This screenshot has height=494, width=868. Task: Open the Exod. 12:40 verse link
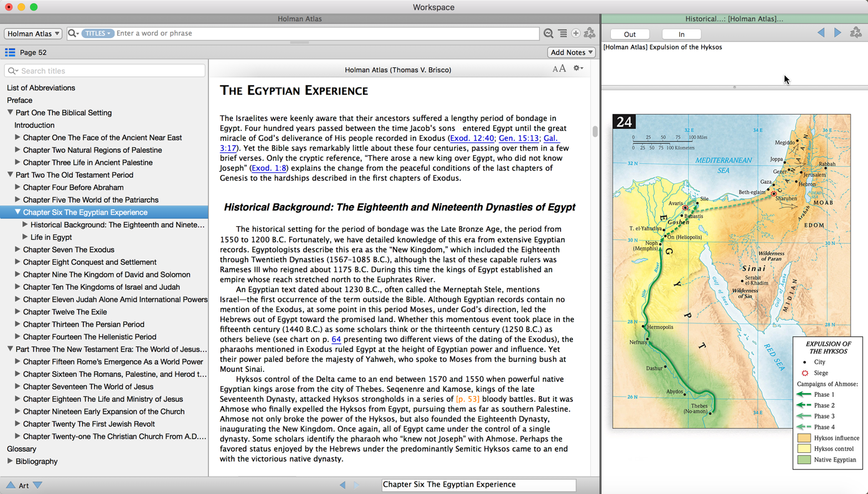tap(472, 138)
